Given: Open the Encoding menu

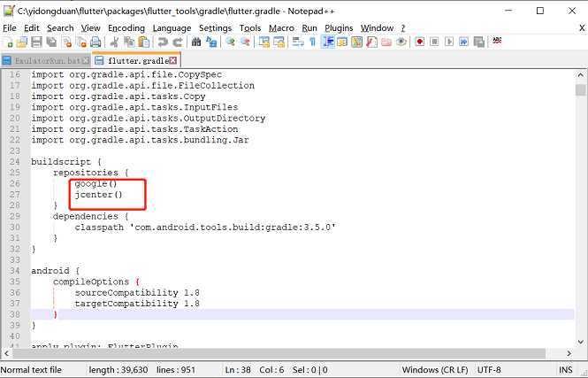Looking at the screenshot, I should coord(126,28).
